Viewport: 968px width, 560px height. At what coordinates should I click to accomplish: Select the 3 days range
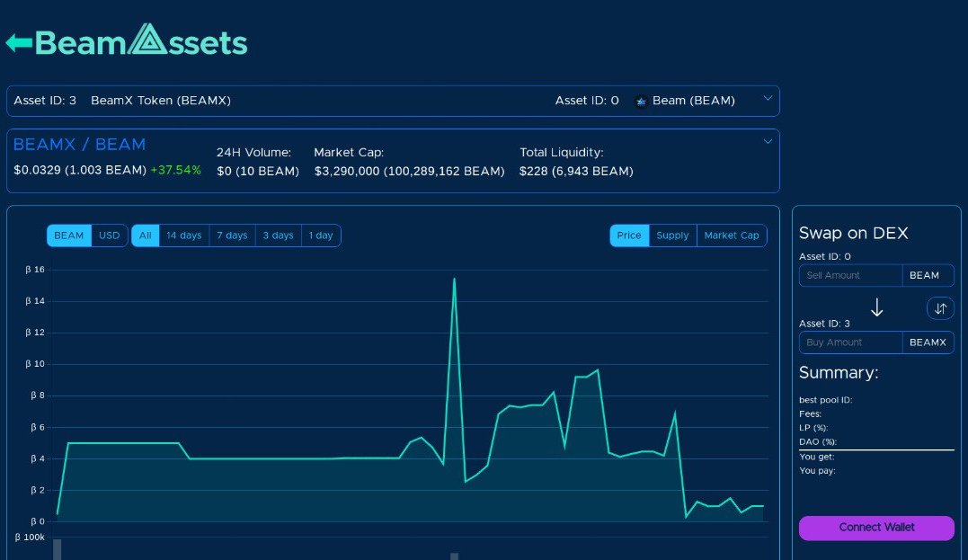tap(278, 236)
